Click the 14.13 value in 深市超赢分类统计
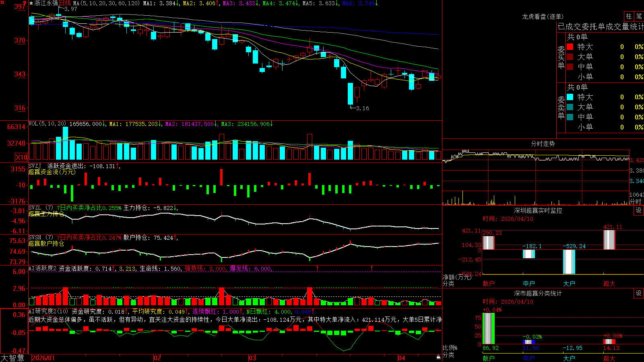 click(x=611, y=348)
